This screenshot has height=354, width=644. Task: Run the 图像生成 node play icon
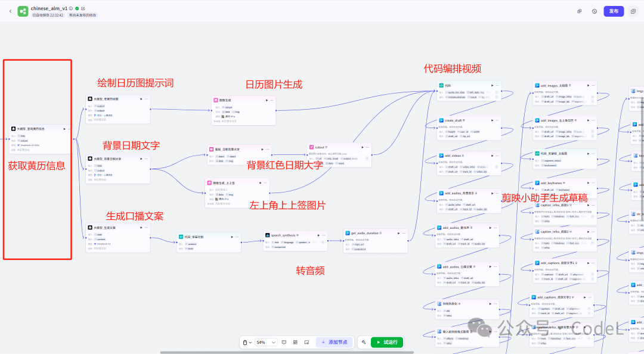[267, 100]
